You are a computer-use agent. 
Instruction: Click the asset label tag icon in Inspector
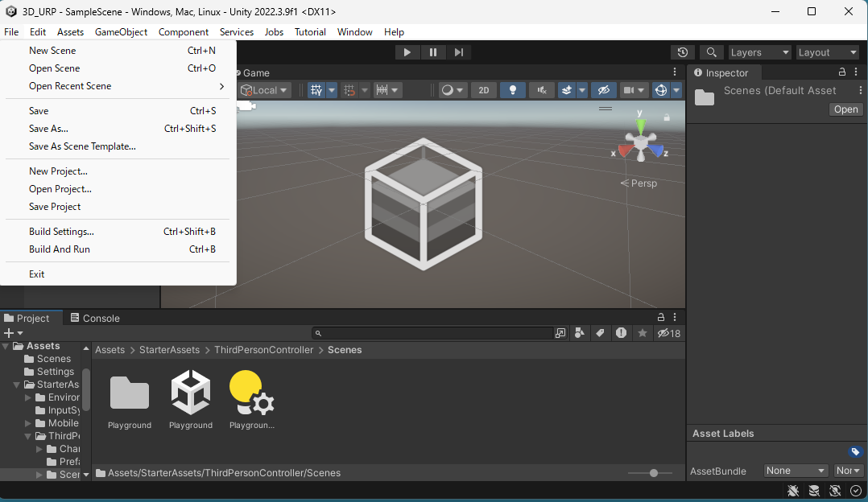click(855, 452)
